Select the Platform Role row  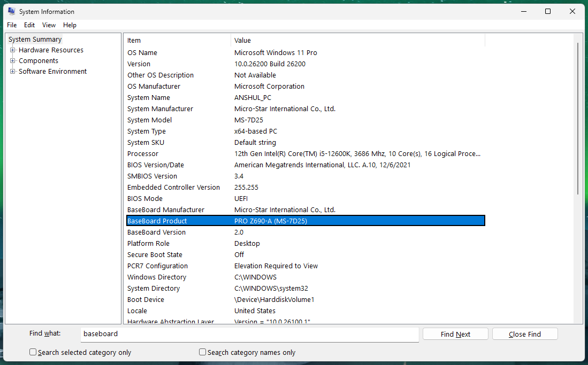306,244
